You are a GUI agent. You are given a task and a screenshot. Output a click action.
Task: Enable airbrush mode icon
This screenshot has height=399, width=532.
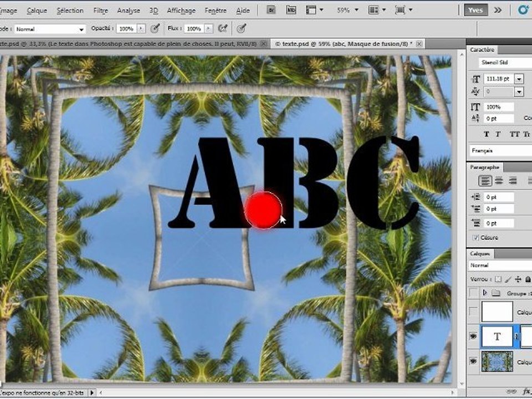223,28
